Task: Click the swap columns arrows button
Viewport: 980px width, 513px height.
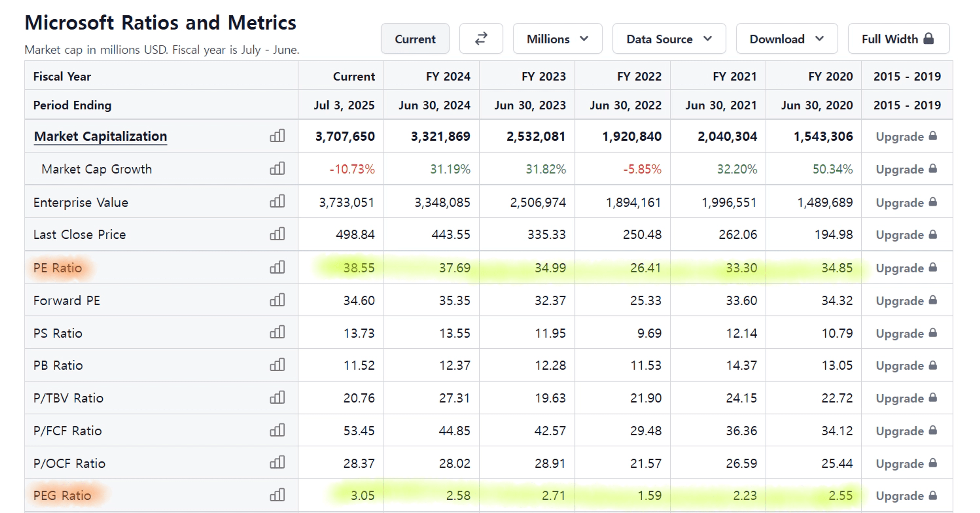Action: tap(481, 39)
